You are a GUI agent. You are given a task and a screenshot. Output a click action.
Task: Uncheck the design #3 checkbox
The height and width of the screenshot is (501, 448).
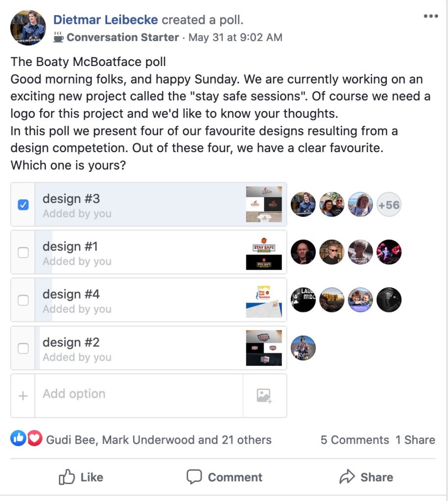pos(23,205)
